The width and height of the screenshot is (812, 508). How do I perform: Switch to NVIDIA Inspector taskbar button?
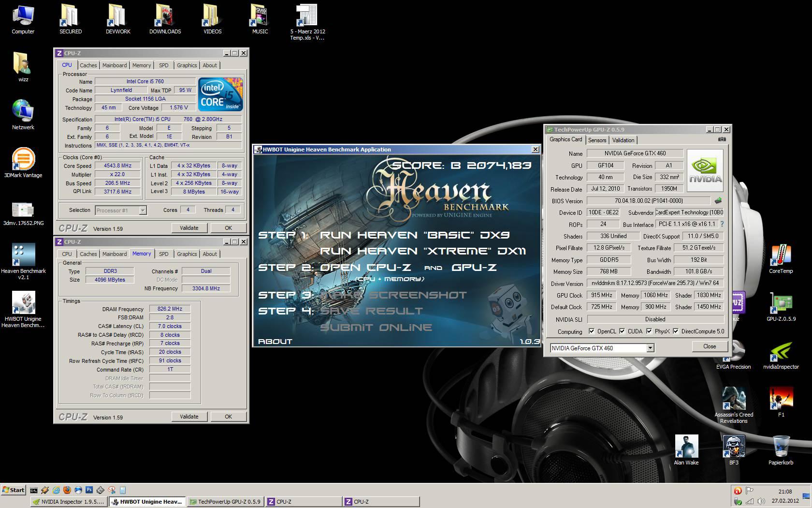pos(69,502)
